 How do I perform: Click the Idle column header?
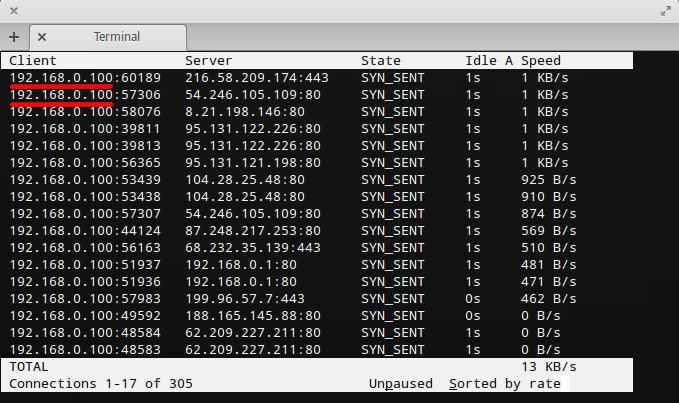pos(481,61)
